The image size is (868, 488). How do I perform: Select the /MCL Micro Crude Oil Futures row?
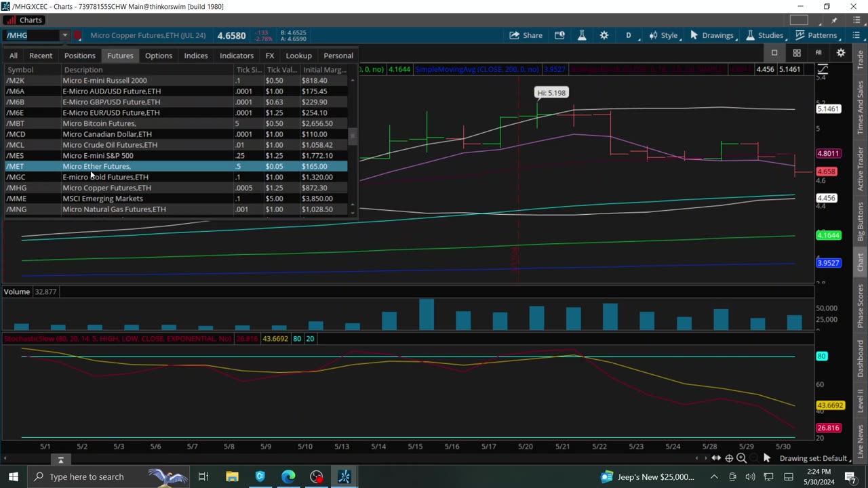pos(176,144)
